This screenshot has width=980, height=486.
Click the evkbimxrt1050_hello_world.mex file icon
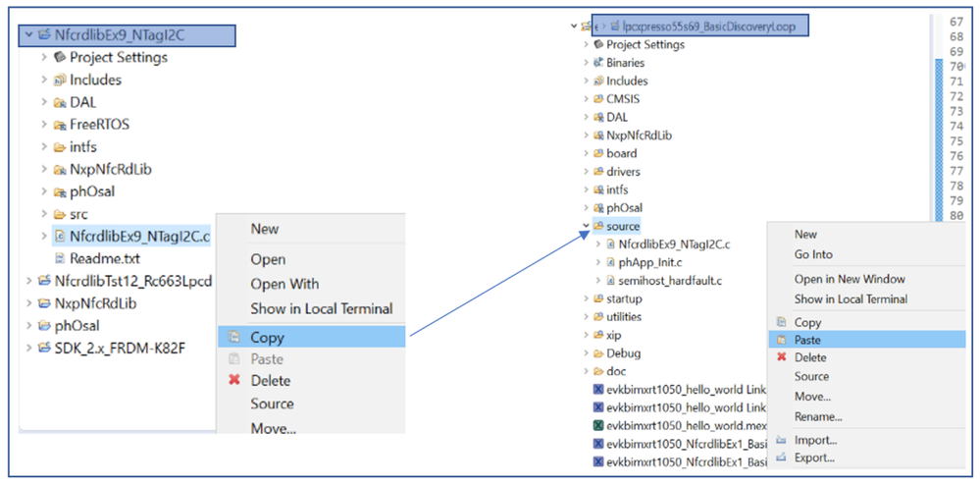[x=598, y=425]
